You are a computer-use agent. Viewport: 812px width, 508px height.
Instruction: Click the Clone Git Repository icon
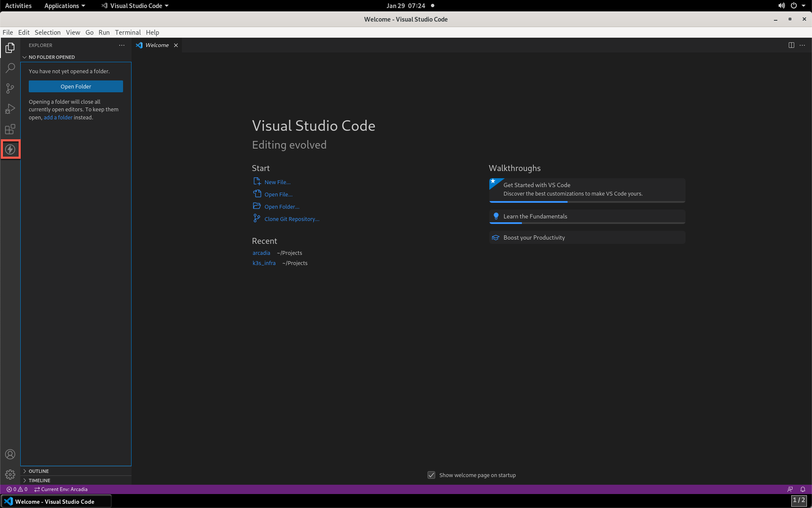(257, 218)
